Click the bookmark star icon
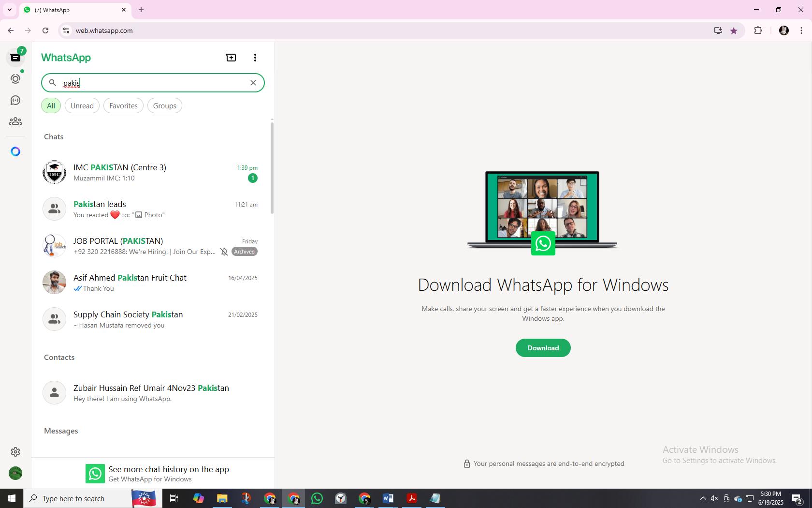Image resolution: width=812 pixels, height=508 pixels. [x=734, y=30]
